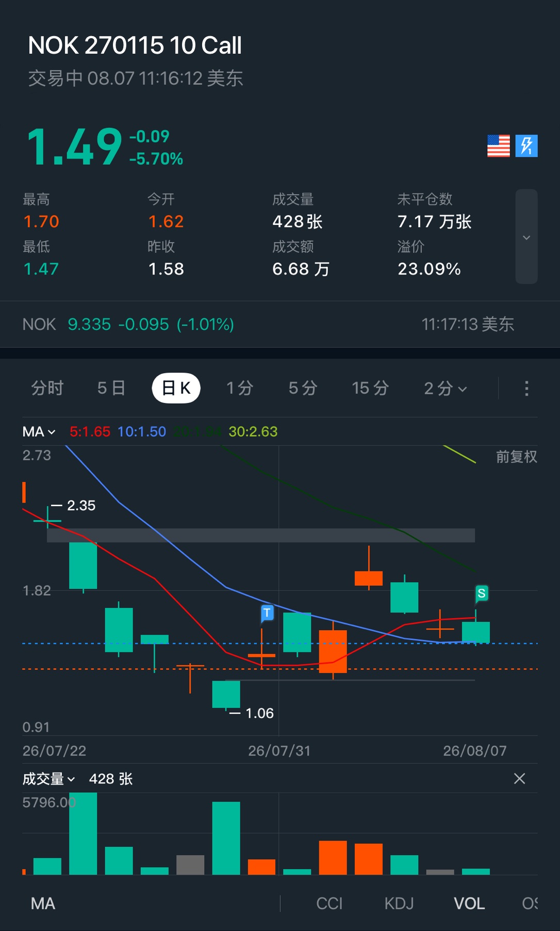Select the KDJ indicator

click(399, 903)
